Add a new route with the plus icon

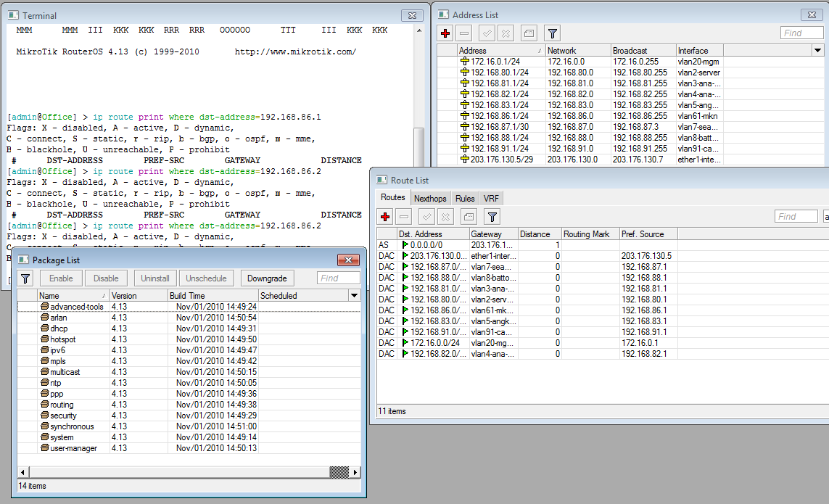click(x=384, y=216)
